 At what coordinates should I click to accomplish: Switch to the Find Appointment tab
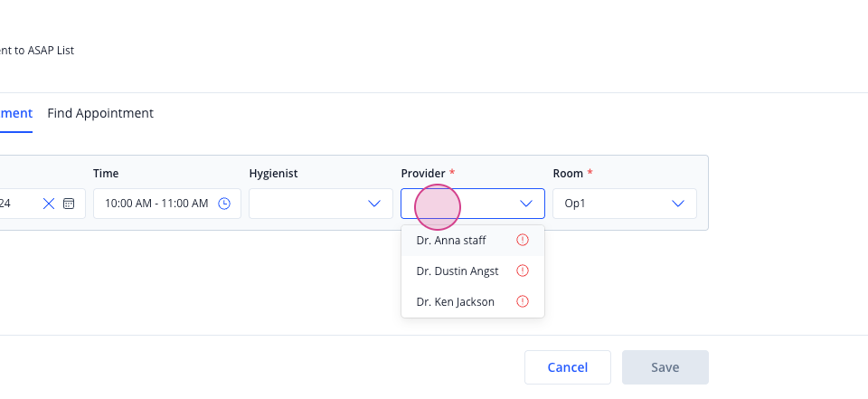100,113
